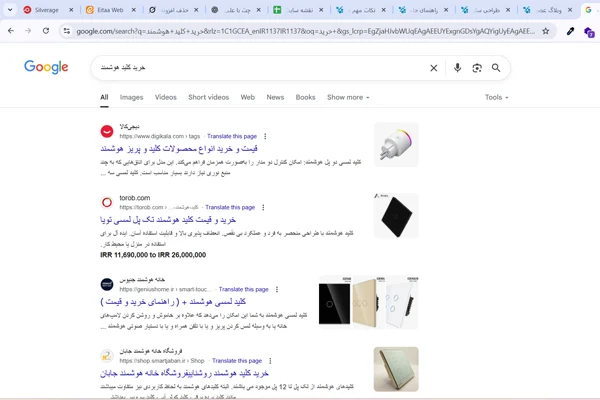The height and width of the screenshot is (400, 600).
Task: Open the green glass switch thumbnail
Action: (396, 369)
